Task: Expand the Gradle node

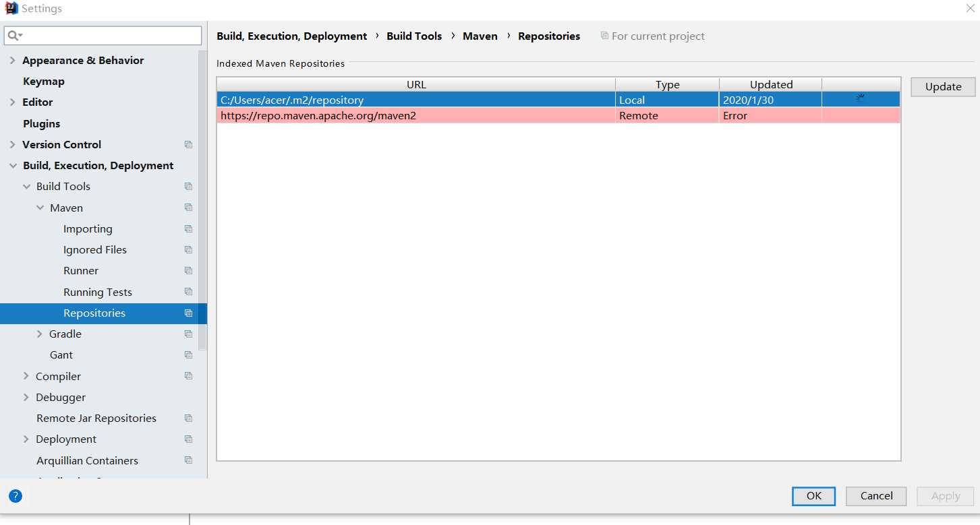Action: pos(40,334)
